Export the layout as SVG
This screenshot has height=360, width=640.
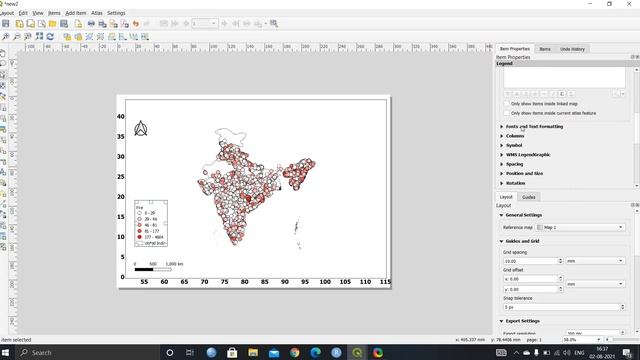(113, 24)
